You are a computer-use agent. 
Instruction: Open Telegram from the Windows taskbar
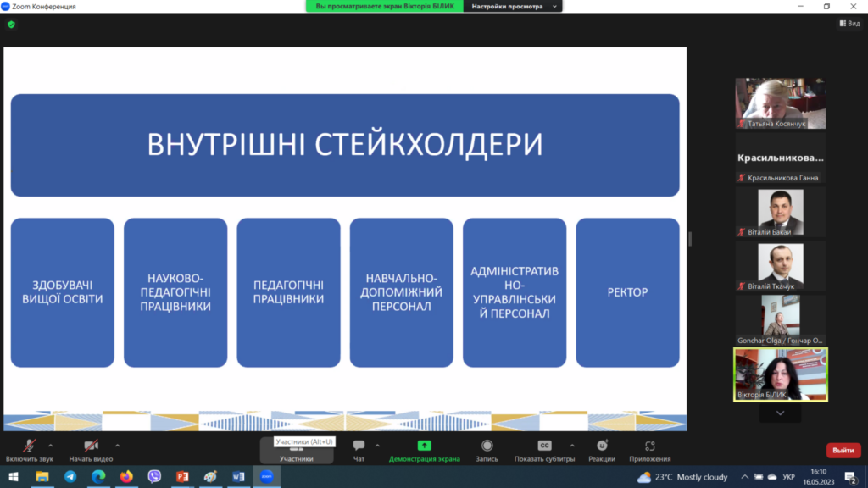pyautogui.click(x=70, y=477)
